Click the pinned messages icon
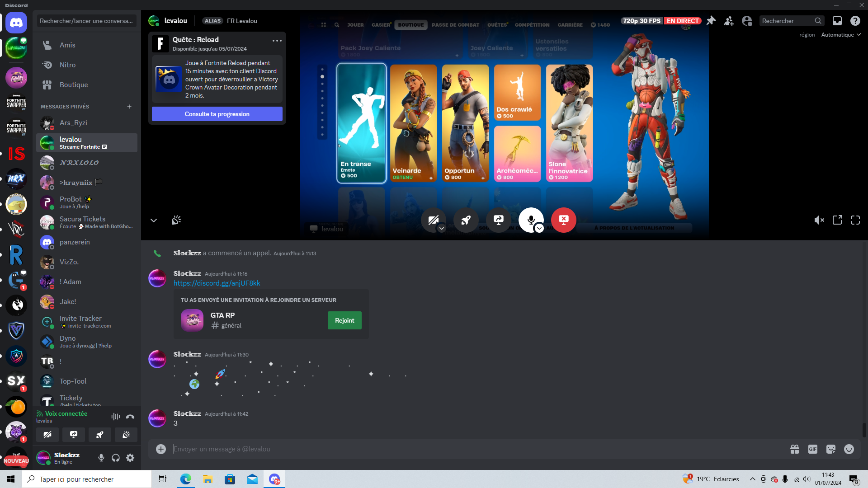The height and width of the screenshot is (488, 868). pos(711,21)
